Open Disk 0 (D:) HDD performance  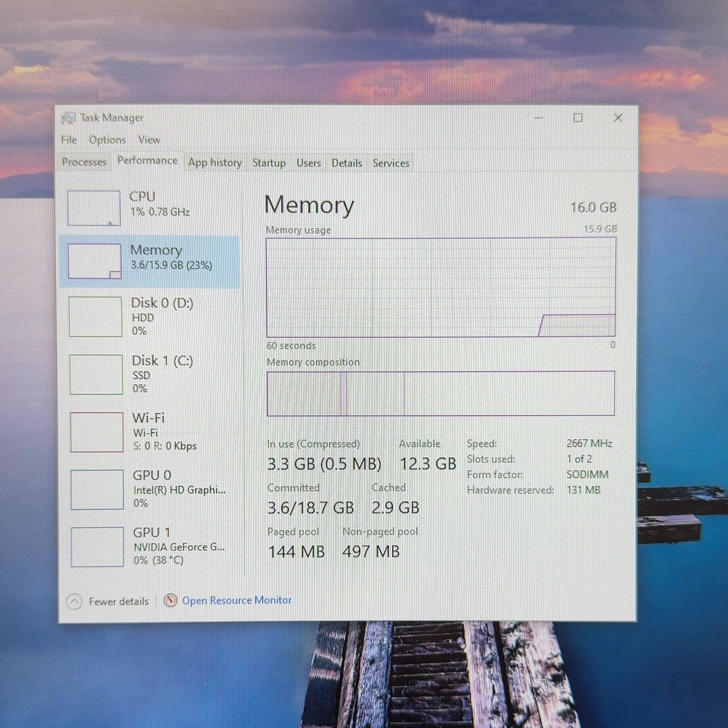pos(150,316)
